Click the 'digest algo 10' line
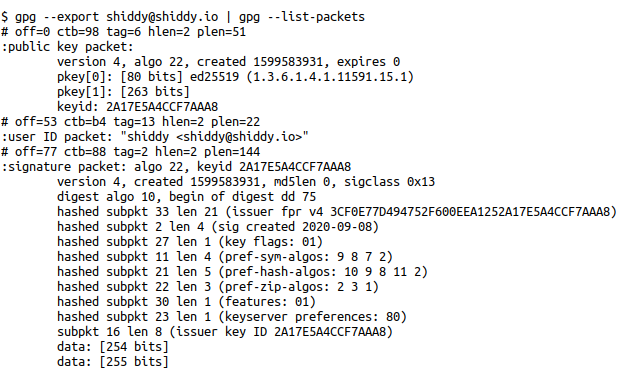Image resolution: width=631 pixels, height=375 pixels. [186, 197]
